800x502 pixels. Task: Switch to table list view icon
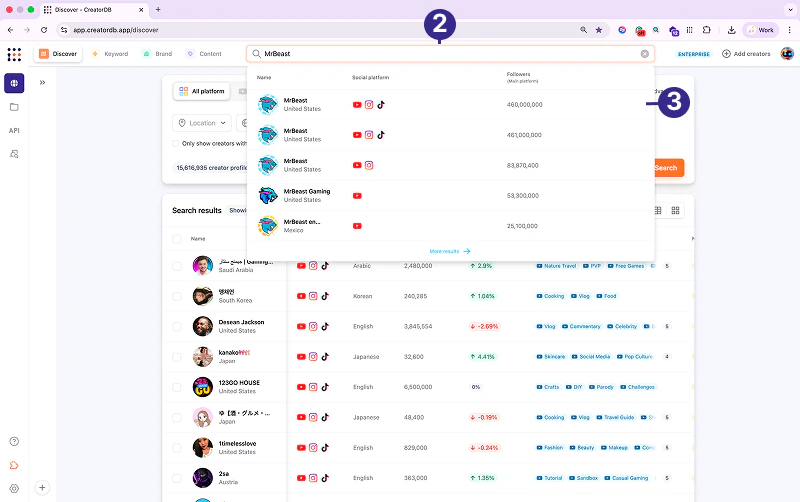[x=658, y=211]
